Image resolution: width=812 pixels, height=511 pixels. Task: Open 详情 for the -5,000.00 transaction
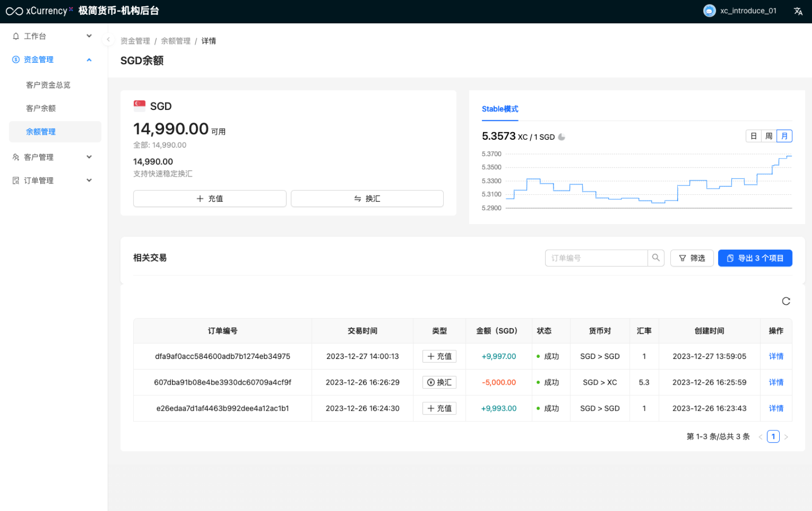(776, 382)
